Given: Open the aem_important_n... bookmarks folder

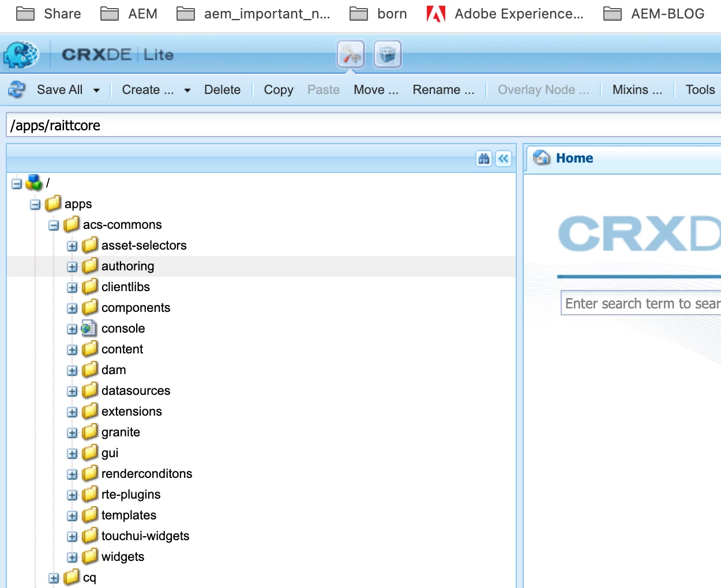Looking at the screenshot, I should click(x=254, y=14).
